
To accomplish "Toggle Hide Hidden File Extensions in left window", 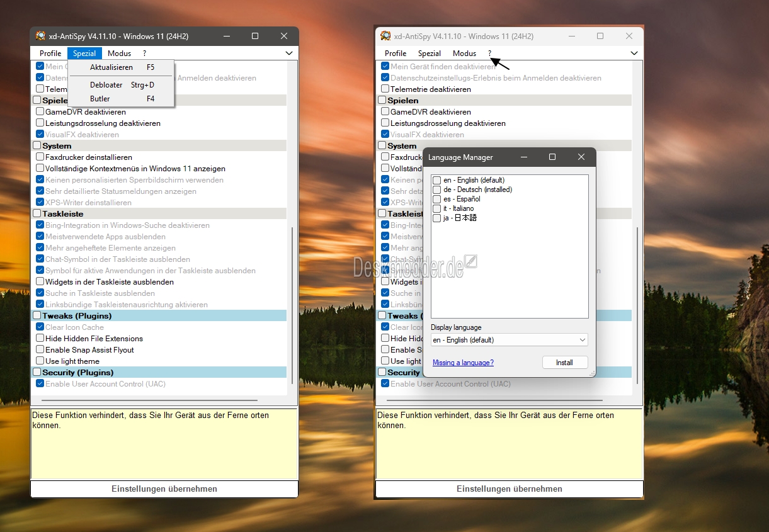I will tap(40, 339).
